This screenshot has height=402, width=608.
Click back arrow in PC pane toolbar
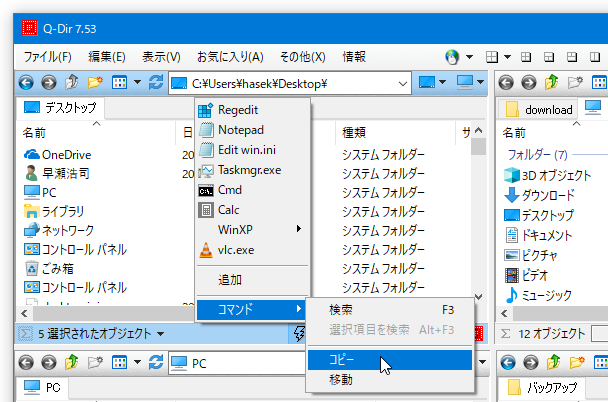(26, 362)
